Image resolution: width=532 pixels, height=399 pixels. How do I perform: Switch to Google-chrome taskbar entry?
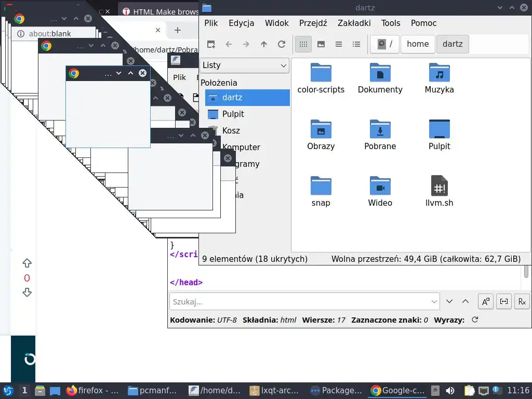coord(397,391)
